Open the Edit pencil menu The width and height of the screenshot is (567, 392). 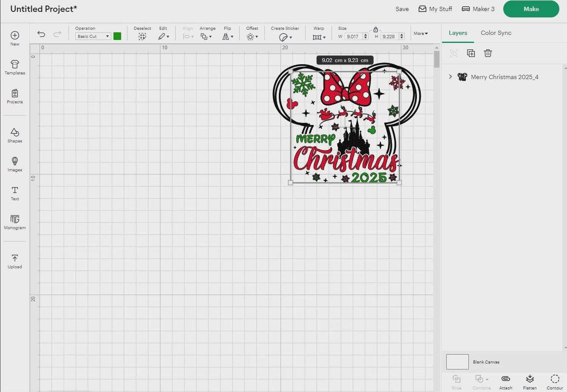[164, 37]
